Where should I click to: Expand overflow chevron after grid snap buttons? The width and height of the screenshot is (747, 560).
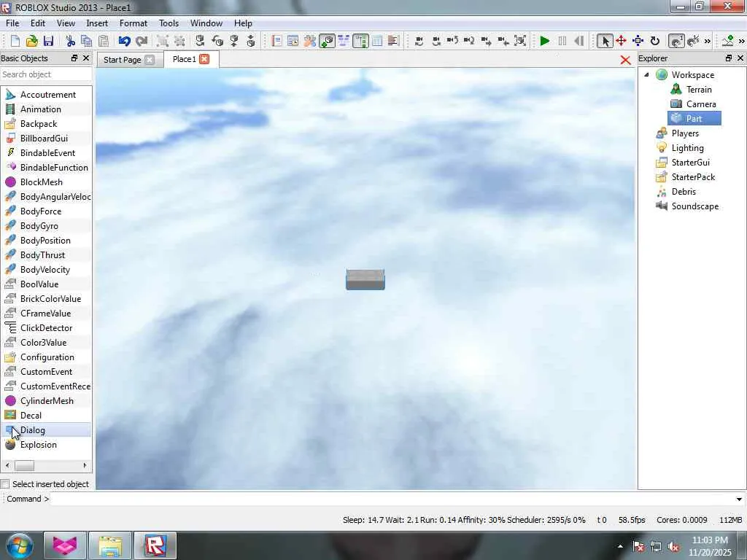(708, 42)
